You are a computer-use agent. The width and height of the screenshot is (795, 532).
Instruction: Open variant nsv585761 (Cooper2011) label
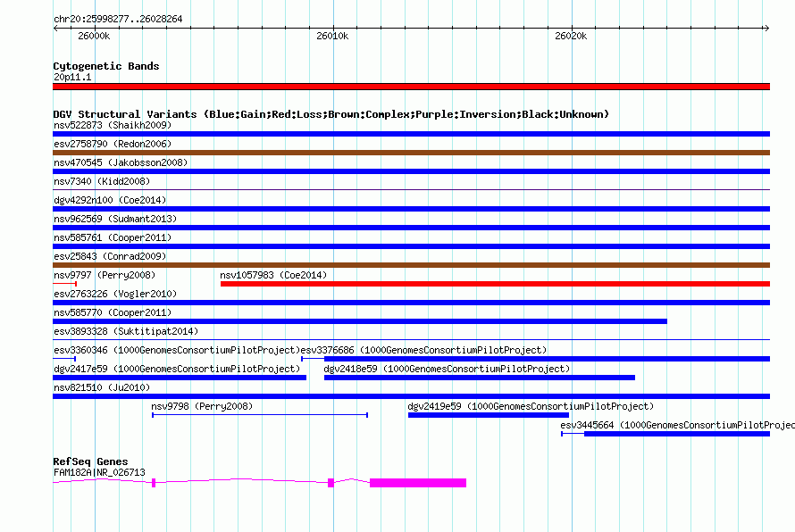113,237
